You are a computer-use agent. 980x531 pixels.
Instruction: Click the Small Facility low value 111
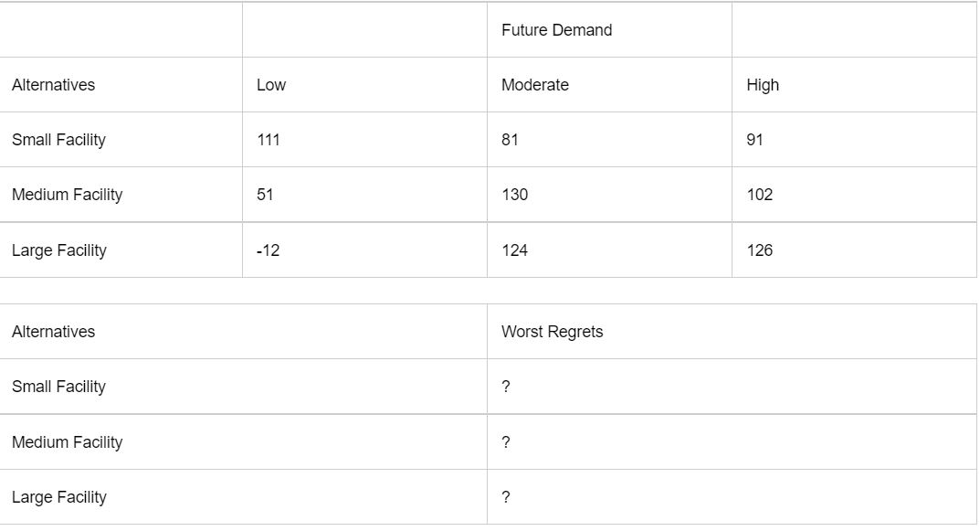click(x=269, y=140)
